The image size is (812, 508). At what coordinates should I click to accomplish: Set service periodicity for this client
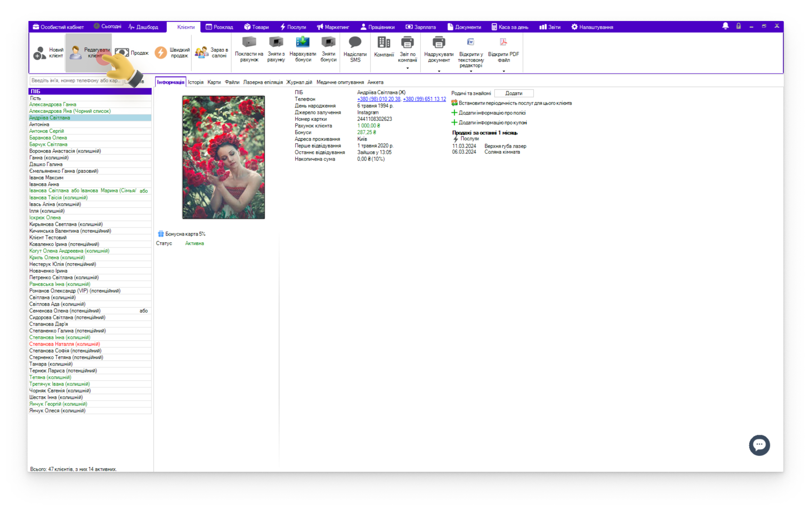(x=511, y=103)
